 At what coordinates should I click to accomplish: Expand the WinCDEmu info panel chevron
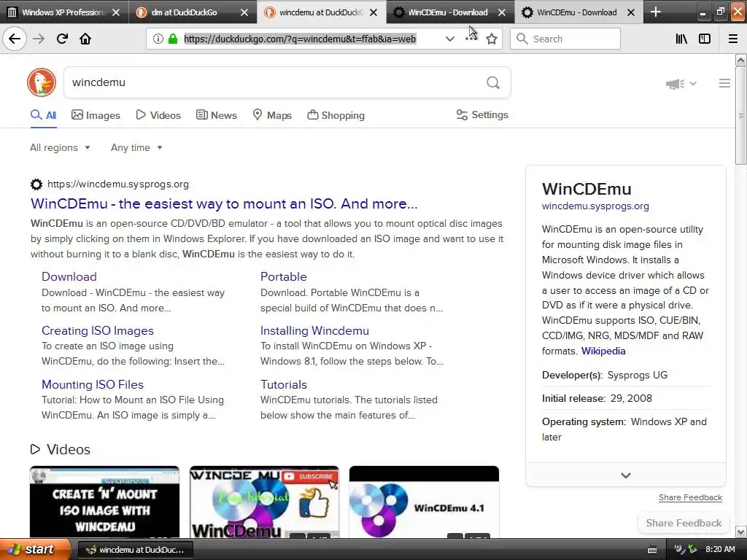pos(625,475)
